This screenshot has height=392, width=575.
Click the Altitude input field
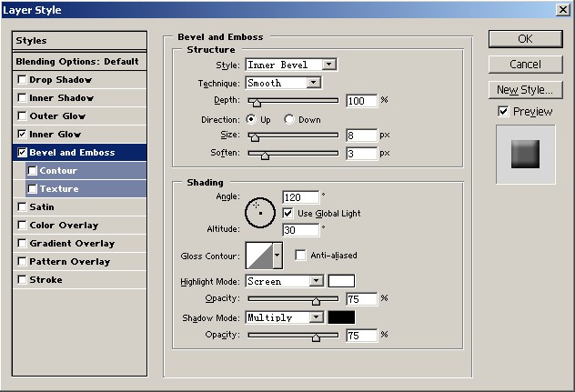300,230
